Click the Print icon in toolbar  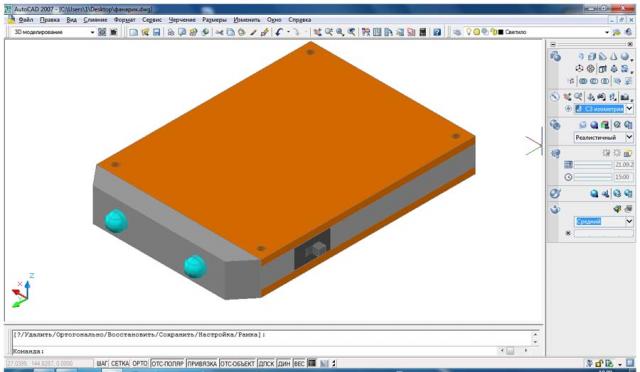coord(171,32)
